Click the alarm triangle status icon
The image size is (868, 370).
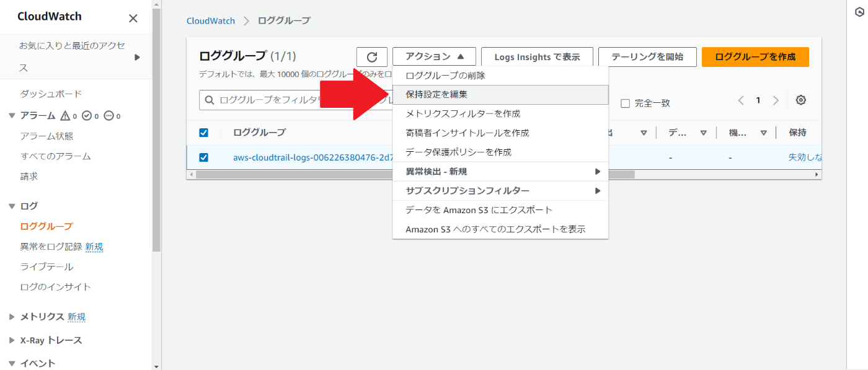point(65,116)
